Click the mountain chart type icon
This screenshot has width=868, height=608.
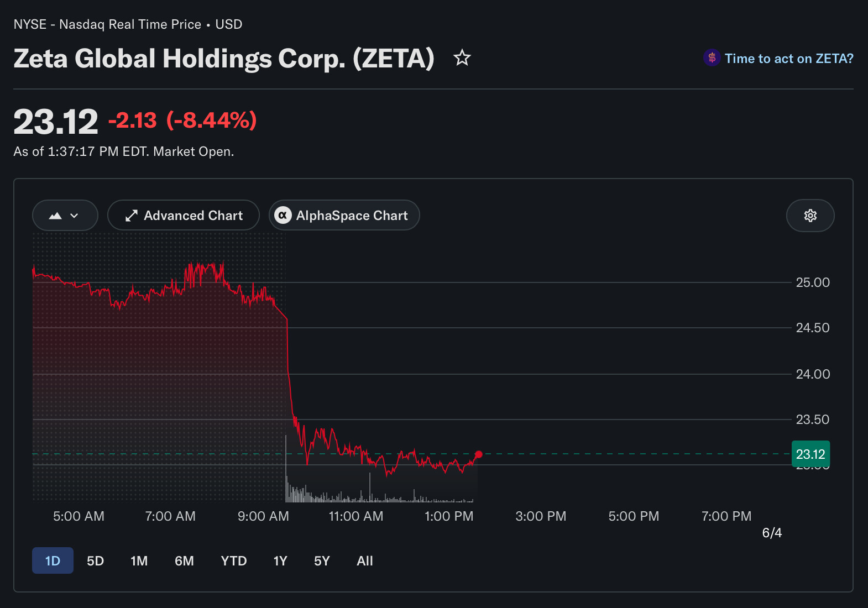click(x=55, y=216)
